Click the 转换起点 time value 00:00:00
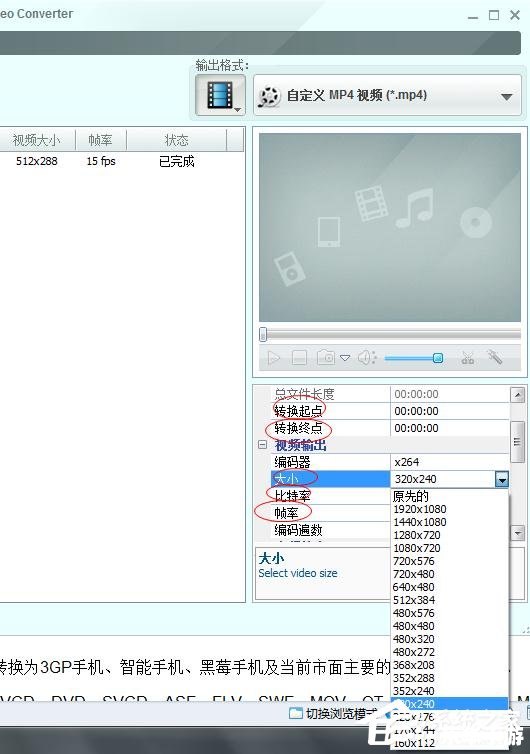530x754 pixels. pyautogui.click(x=416, y=411)
